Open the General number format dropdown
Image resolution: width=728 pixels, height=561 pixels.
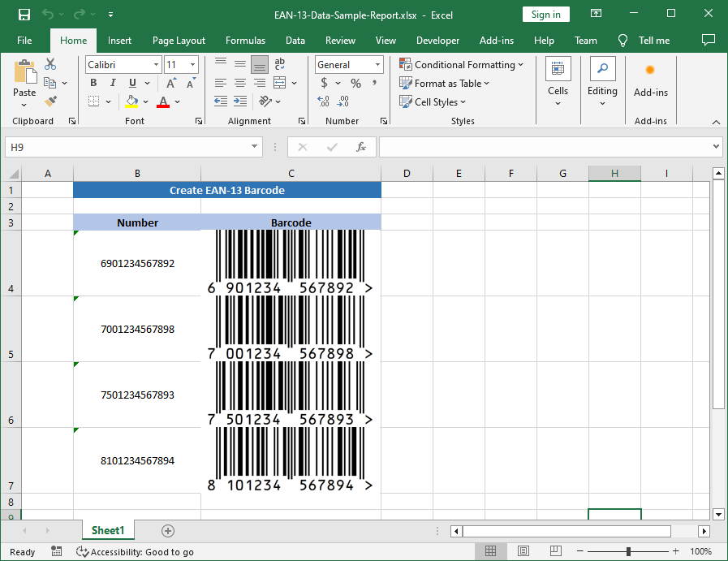point(378,65)
